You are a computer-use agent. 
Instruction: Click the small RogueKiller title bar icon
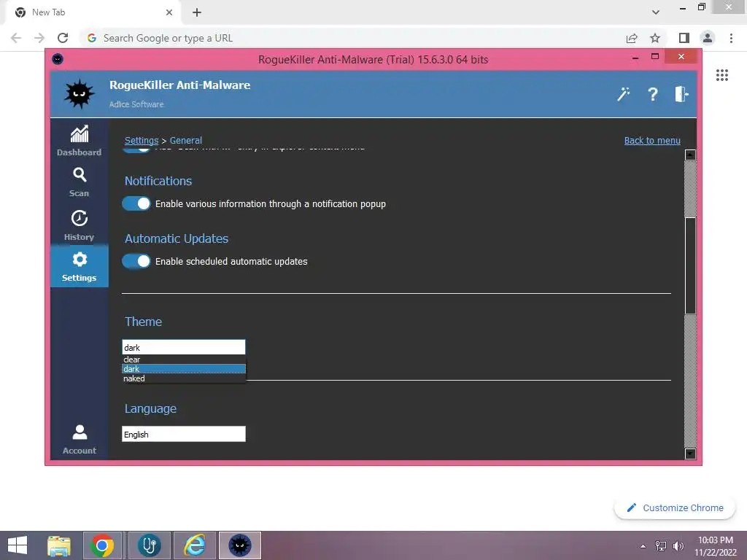pyautogui.click(x=58, y=59)
